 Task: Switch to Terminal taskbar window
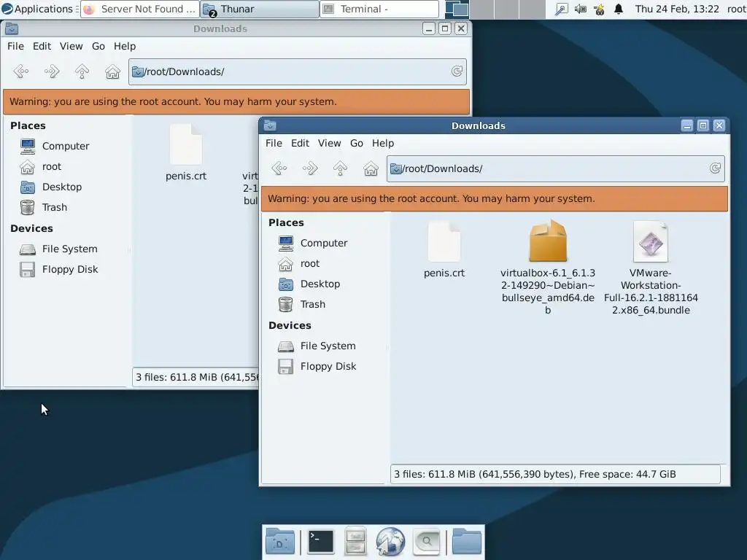click(x=379, y=9)
